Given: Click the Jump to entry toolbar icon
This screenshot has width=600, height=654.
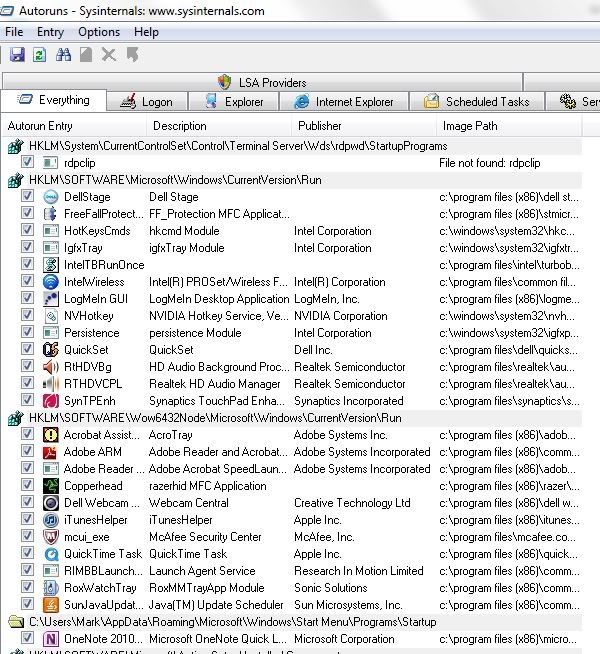Looking at the screenshot, I should click(x=133, y=55).
